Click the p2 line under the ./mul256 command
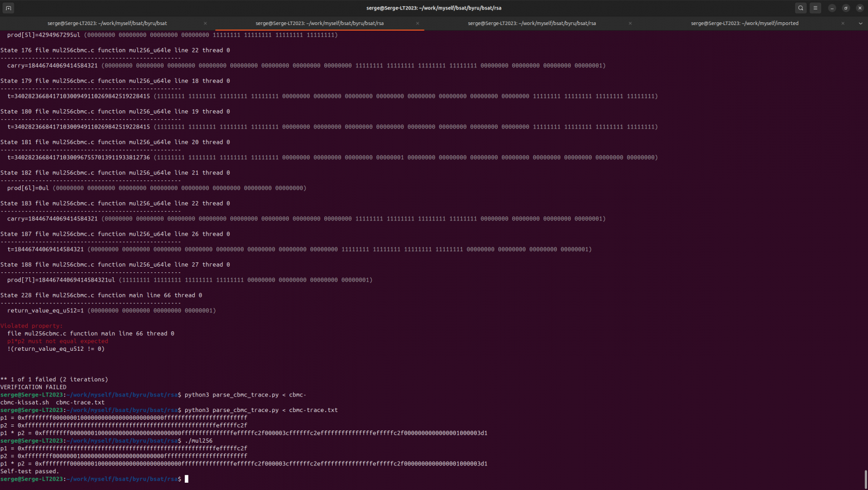Image resolution: width=868 pixels, height=490 pixels. click(124, 456)
